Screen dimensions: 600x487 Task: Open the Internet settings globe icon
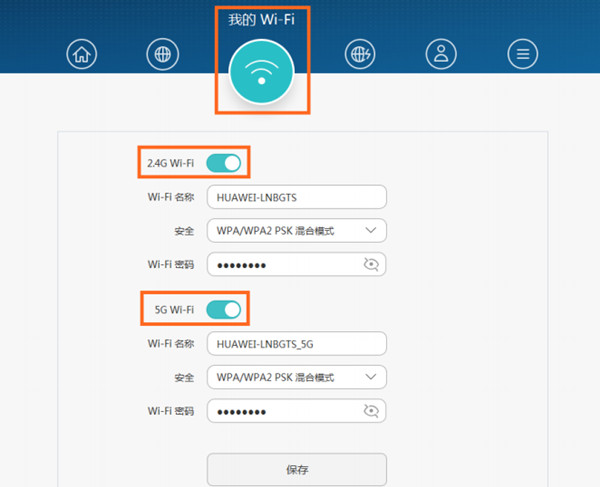click(x=162, y=54)
